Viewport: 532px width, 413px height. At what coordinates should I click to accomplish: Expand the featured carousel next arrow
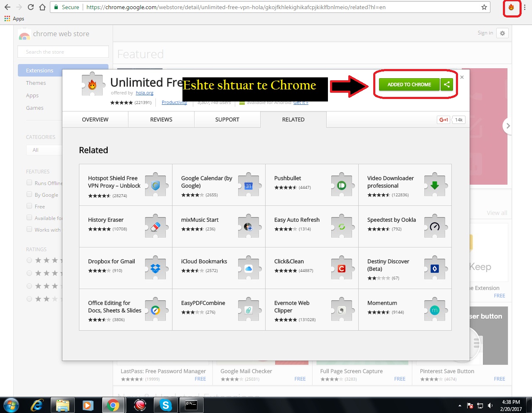pos(508,126)
